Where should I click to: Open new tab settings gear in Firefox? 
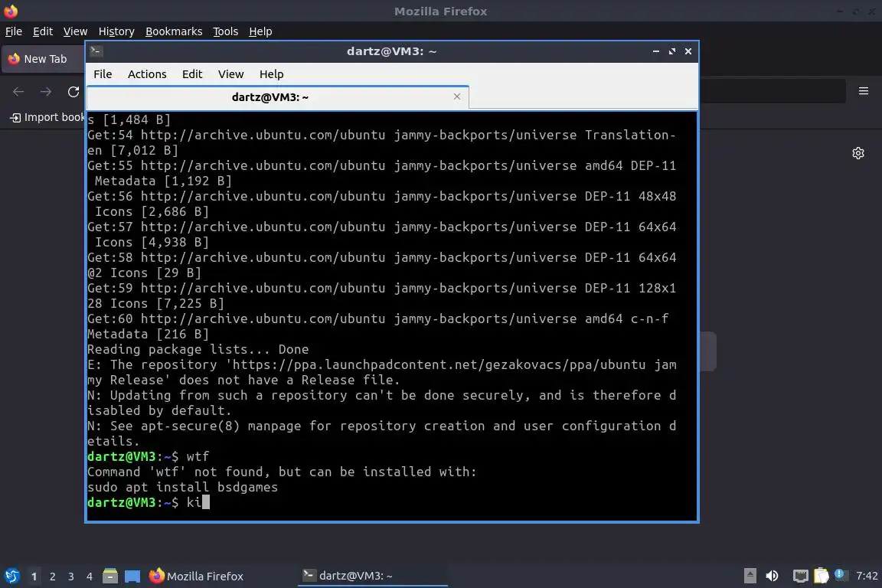[857, 153]
